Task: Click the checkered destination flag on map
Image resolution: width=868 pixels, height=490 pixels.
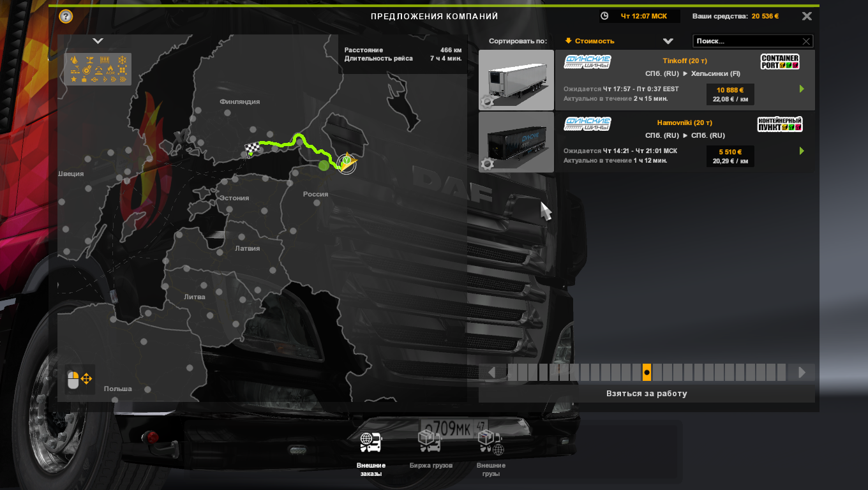Action: [x=253, y=150]
